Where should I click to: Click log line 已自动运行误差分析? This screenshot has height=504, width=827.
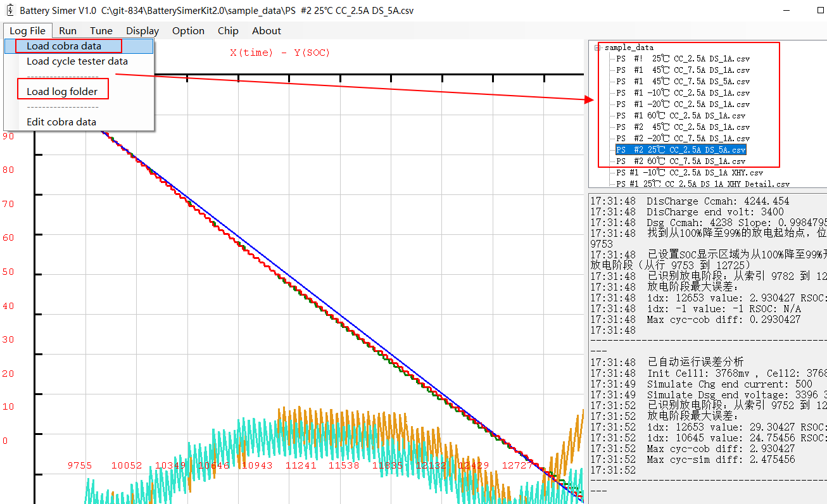667,363
